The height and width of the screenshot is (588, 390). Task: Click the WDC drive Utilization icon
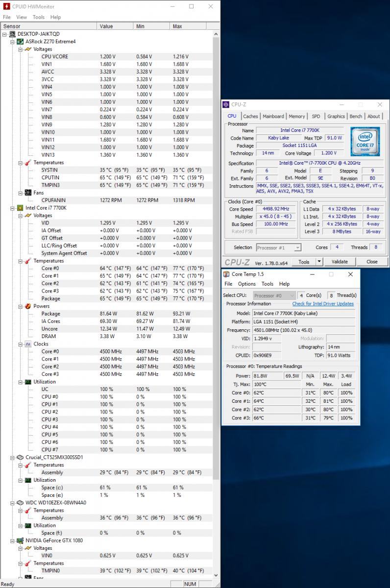(28, 525)
